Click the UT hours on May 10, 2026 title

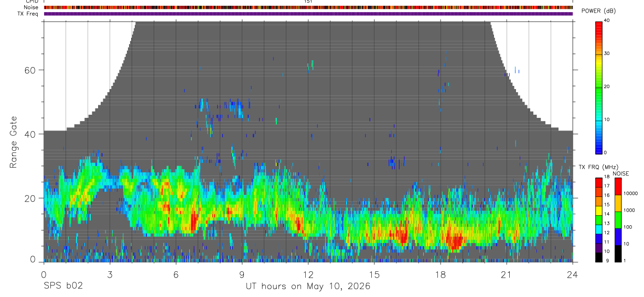click(308, 286)
